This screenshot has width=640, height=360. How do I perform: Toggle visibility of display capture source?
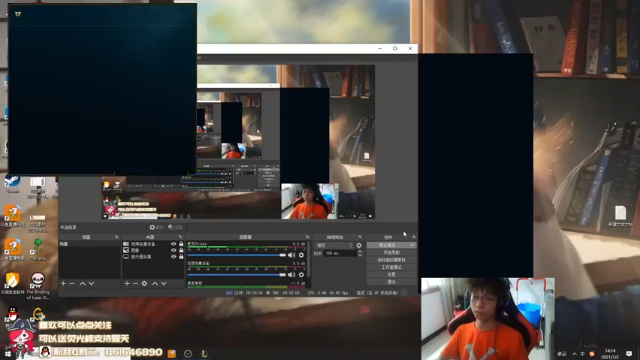[173, 257]
